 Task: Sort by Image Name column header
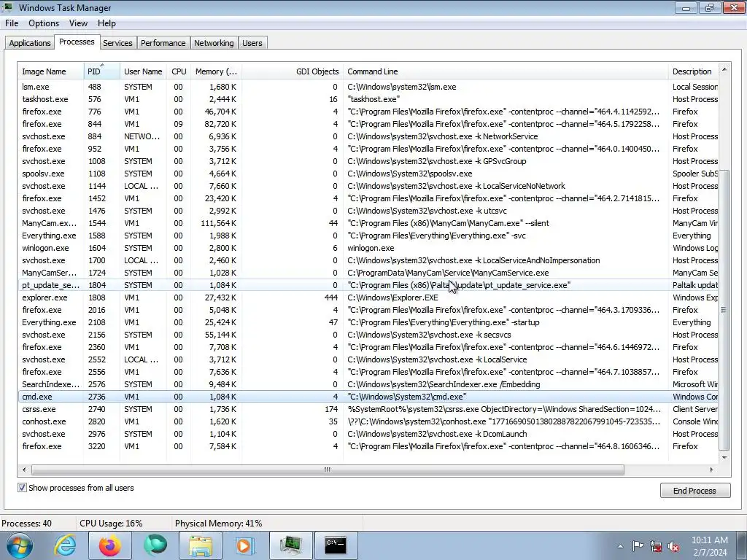[x=50, y=71]
